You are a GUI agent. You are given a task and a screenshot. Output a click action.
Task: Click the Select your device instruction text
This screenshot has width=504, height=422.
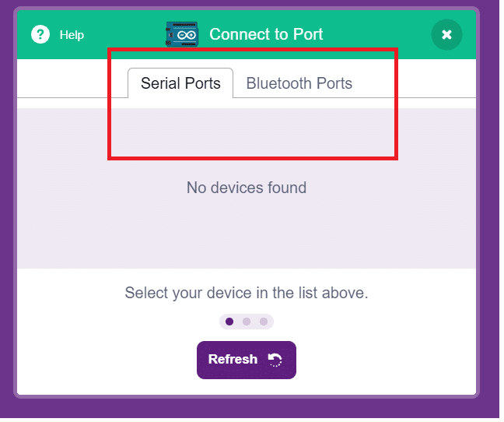247,293
